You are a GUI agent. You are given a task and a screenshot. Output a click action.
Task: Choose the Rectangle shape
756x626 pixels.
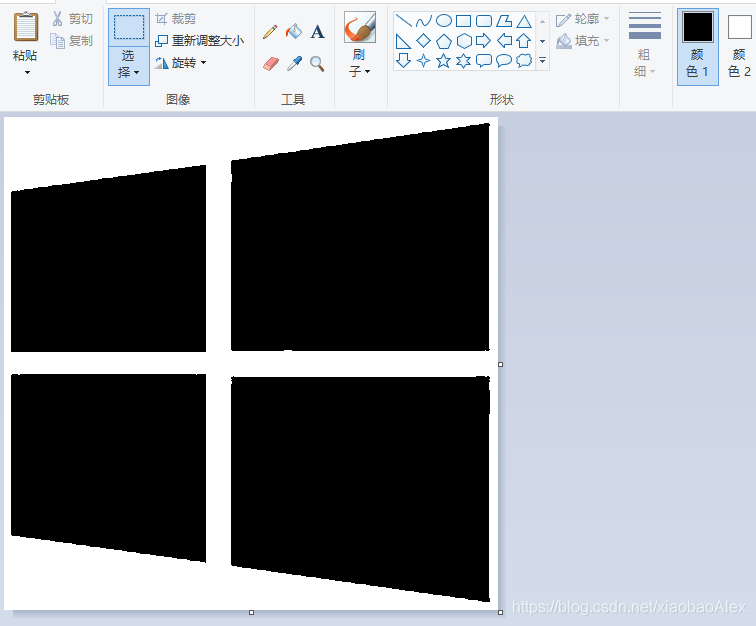point(463,21)
